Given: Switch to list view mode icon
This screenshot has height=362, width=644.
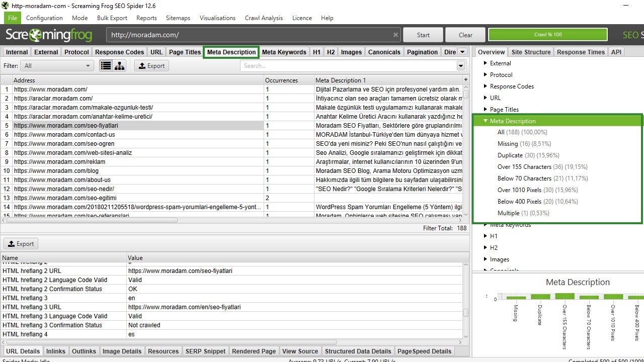Looking at the screenshot, I should click(x=106, y=66).
